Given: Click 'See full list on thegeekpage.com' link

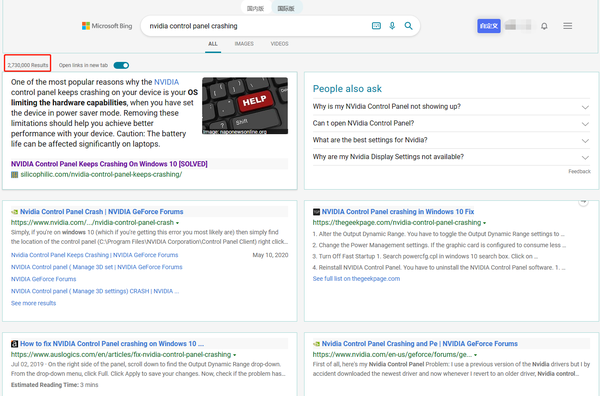Looking at the screenshot, I should 356,279.
